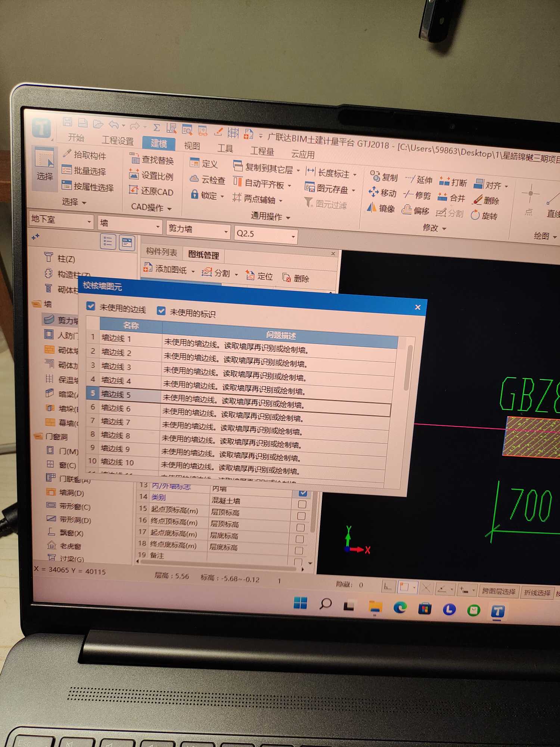
Task: Click the 锁定 lock tool
Action: click(x=207, y=195)
